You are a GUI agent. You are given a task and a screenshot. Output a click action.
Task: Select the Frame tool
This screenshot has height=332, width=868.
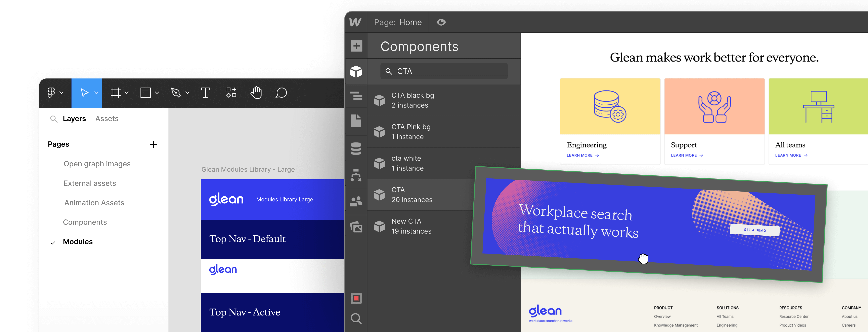(x=116, y=93)
